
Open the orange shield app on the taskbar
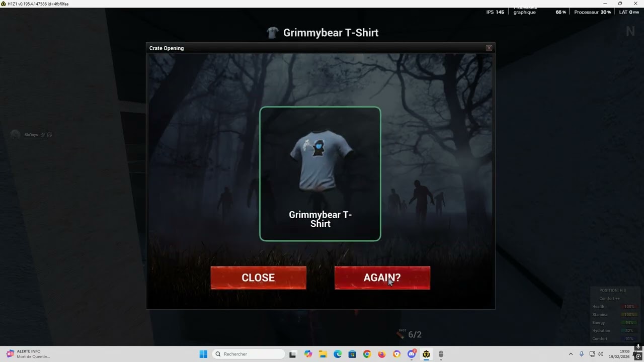point(397,354)
